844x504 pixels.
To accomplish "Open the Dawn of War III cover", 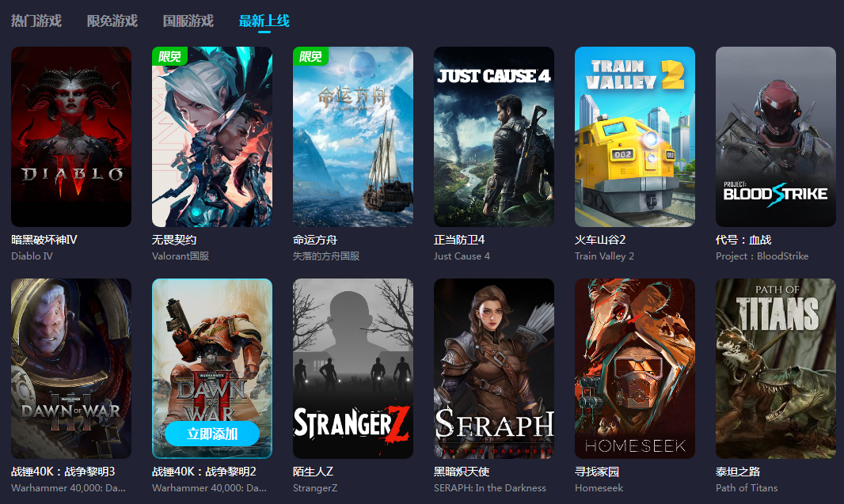I will point(71,369).
